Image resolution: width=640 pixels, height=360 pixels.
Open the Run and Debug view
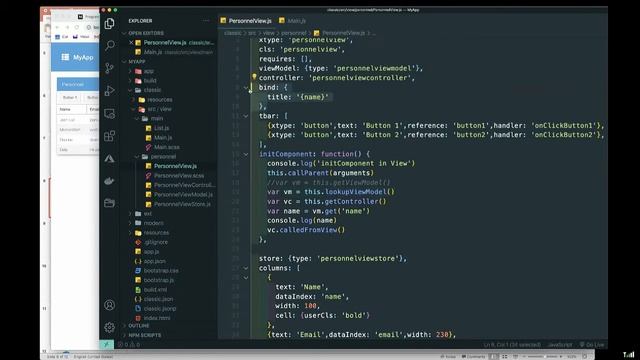[109, 90]
